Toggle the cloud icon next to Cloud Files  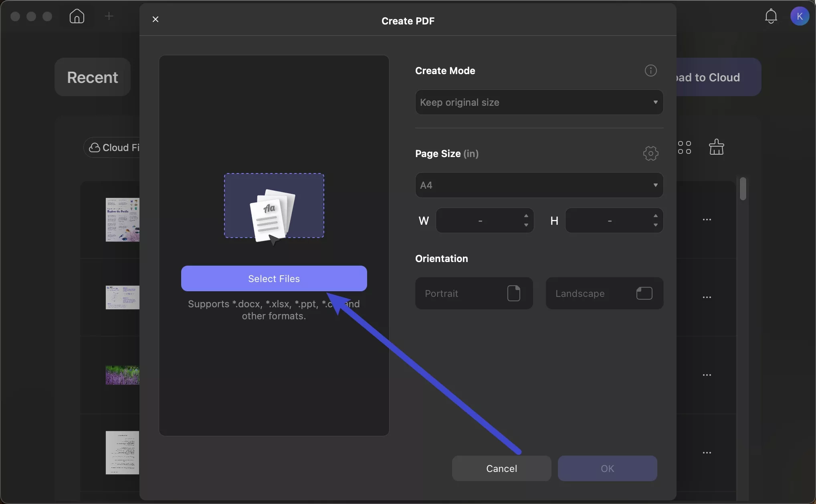point(94,147)
